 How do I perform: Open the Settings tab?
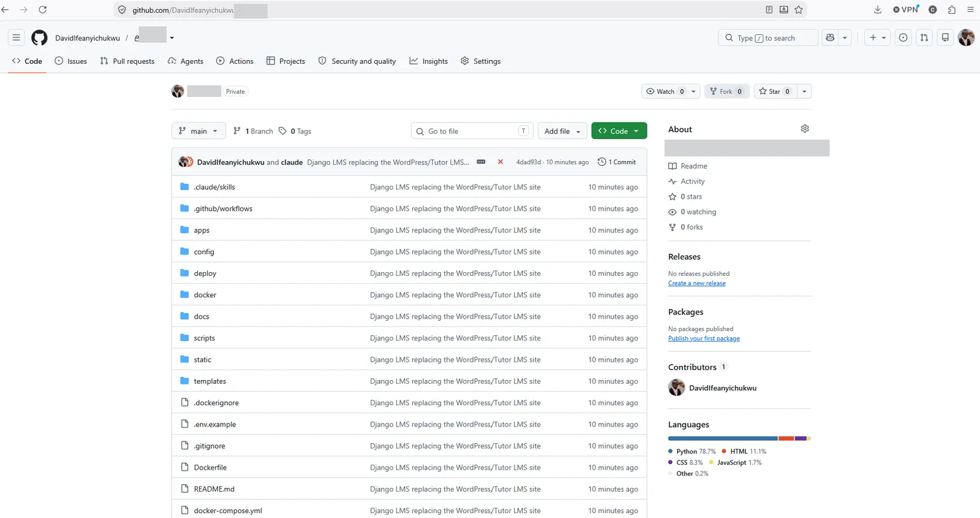pos(481,61)
